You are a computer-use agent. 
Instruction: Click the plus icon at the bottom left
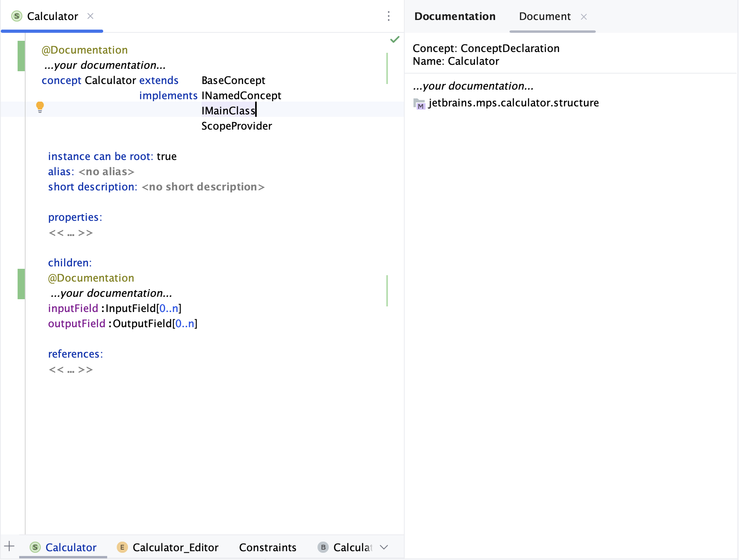tap(9, 546)
